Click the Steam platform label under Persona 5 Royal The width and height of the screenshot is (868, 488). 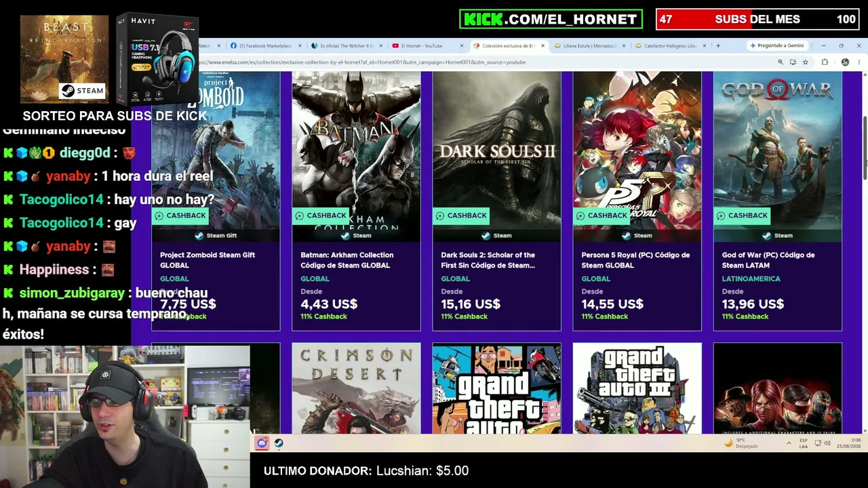tap(637, 235)
